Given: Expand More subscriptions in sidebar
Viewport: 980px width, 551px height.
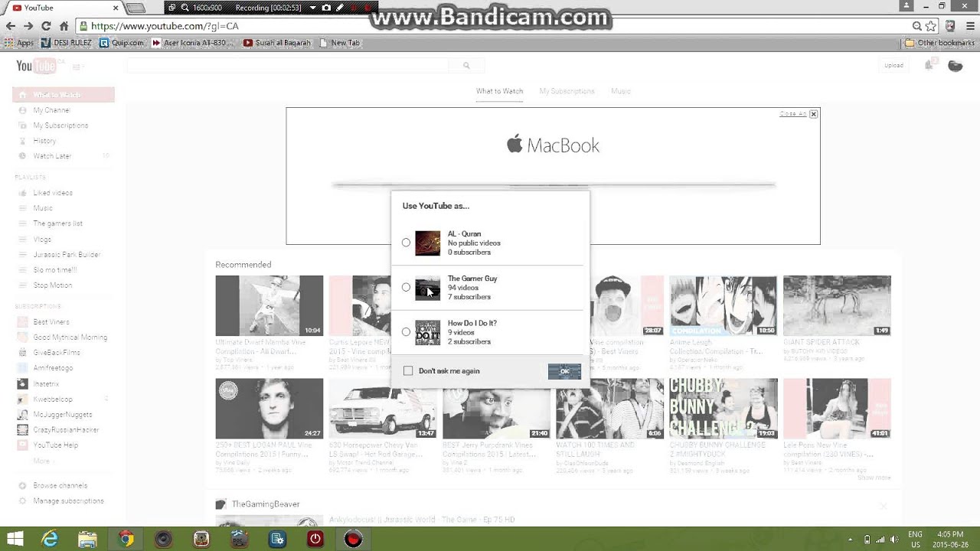Looking at the screenshot, I should pyautogui.click(x=42, y=461).
